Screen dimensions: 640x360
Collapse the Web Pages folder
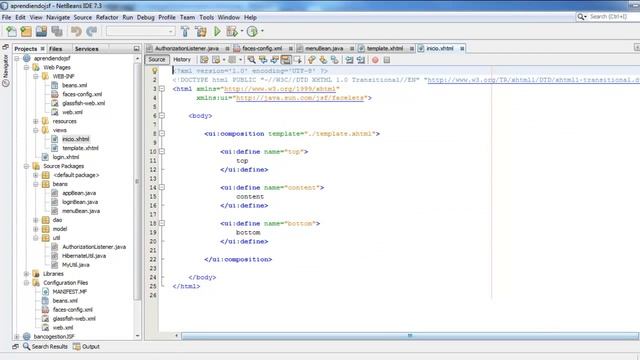[x=27, y=67]
